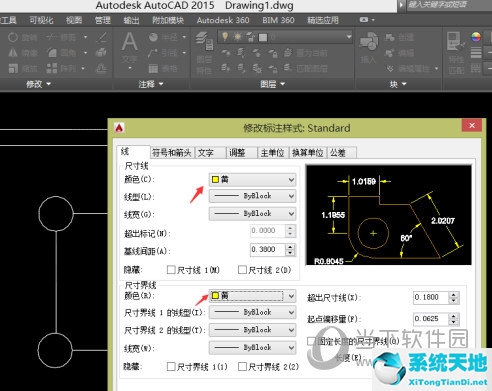
Task: Check the hide 尺寸线 1(M) checkbox
Action: tap(171, 269)
